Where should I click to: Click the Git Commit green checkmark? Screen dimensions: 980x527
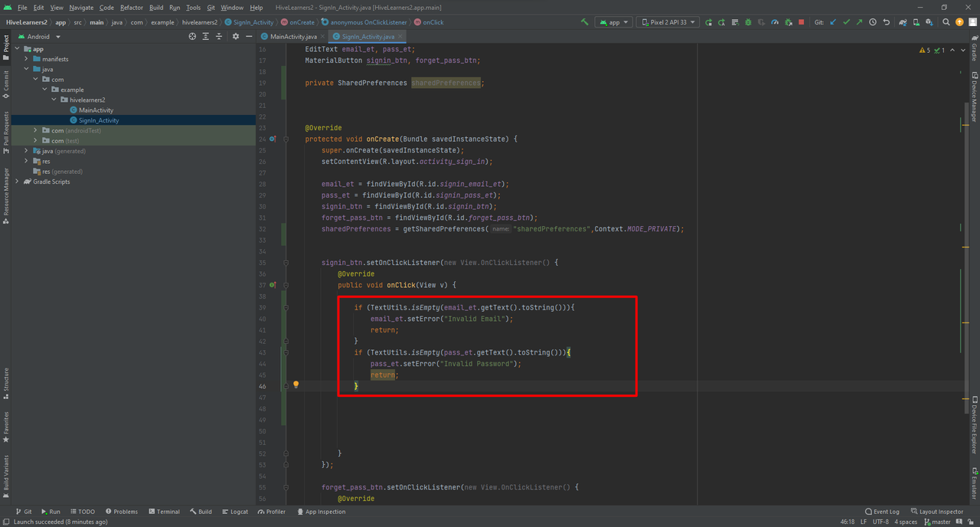tap(847, 22)
